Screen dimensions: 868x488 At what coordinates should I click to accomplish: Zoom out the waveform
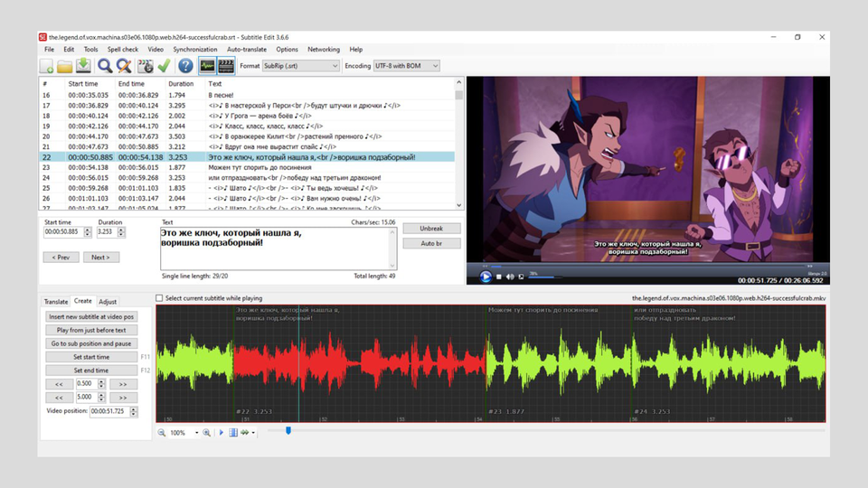click(162, 433)
